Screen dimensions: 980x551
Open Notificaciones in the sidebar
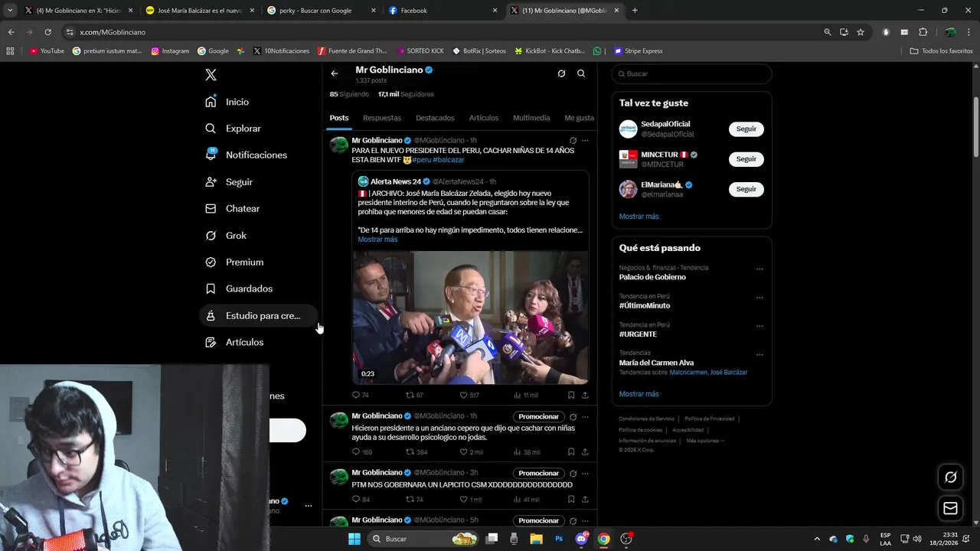[x=246, y=155]
